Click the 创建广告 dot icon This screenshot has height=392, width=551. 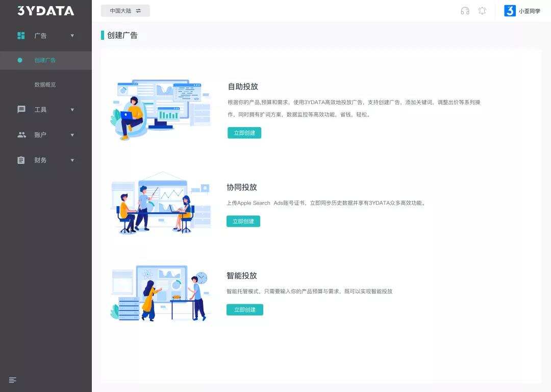pos(19,60)
